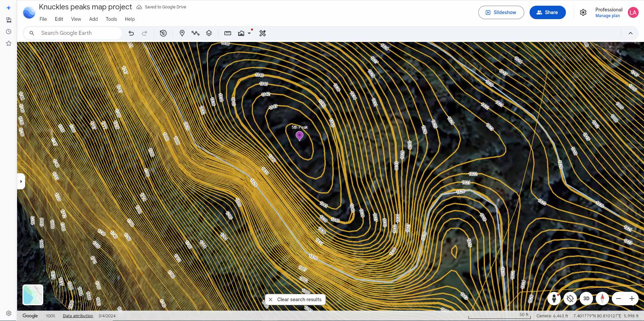Open the starred items icon in sidebar
Image resolution: width=644 pixels, height=321 pixels.
(x=9, y=43)
